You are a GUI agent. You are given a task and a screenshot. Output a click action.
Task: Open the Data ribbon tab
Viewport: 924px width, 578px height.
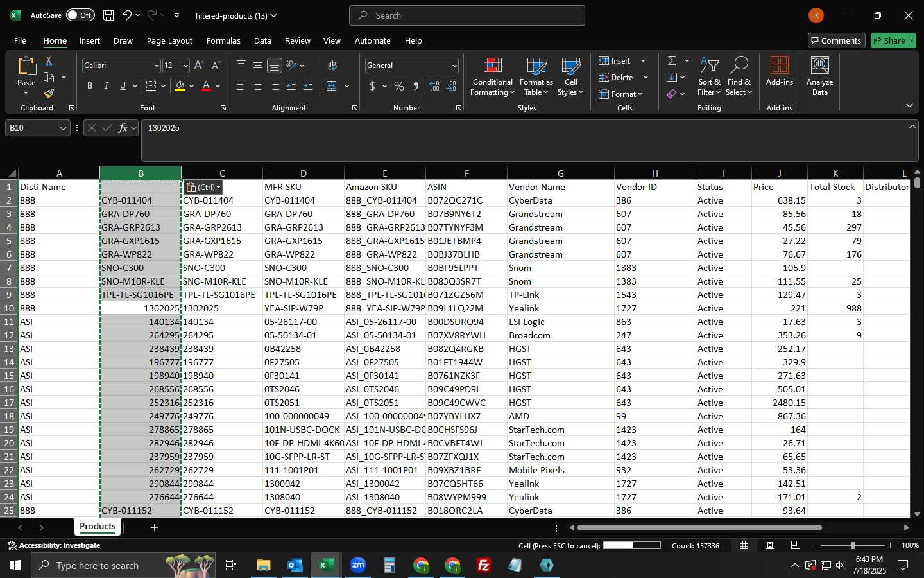(262, 40)
